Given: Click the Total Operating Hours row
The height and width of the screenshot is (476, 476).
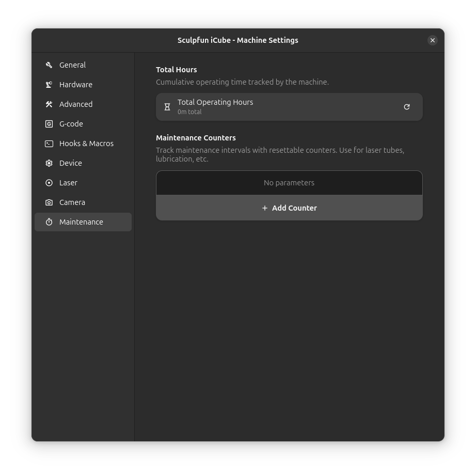Looking at the screenshot, I should (289, 106).
